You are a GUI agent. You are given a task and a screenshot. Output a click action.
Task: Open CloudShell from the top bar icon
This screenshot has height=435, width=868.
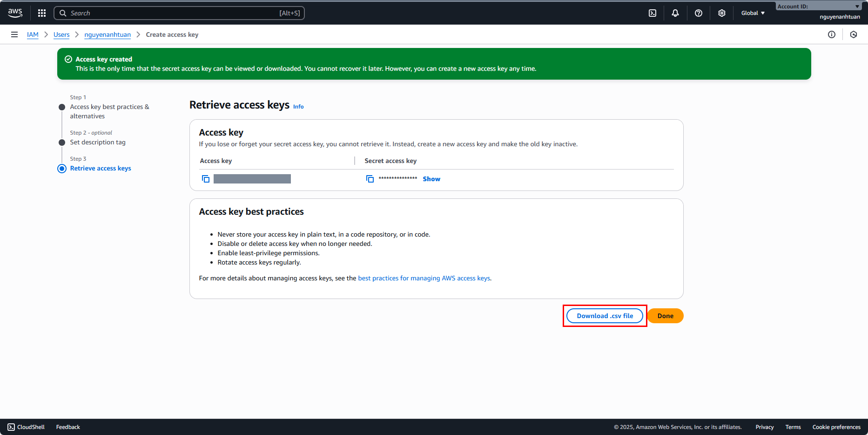tap(653, 13)
